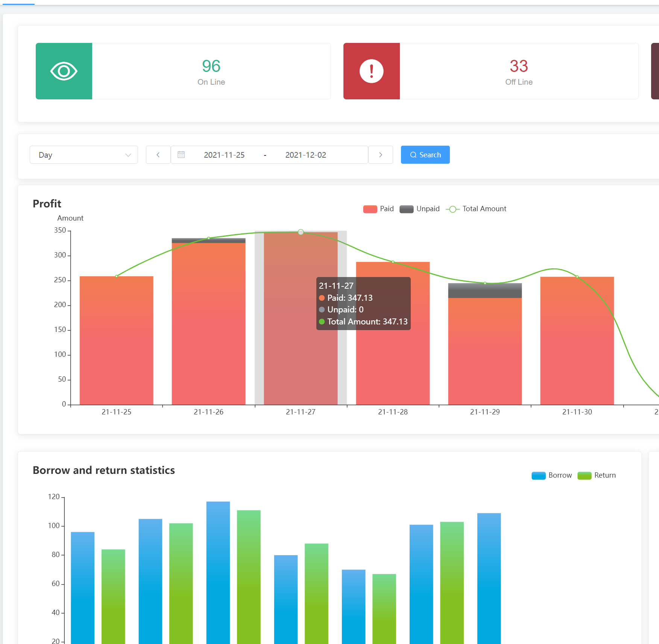
Task: Click Borrow and return statistics title
Action: tap(104, 470)
